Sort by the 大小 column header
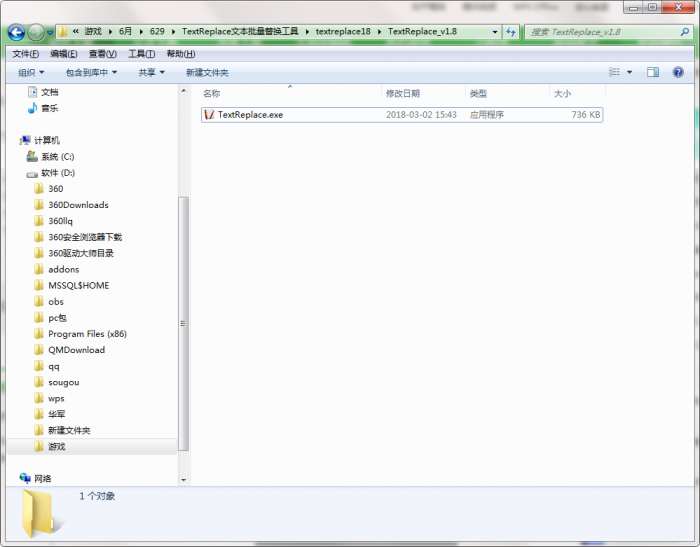The width and height of the screenshot is (700, 547). [x=562, y=93]
